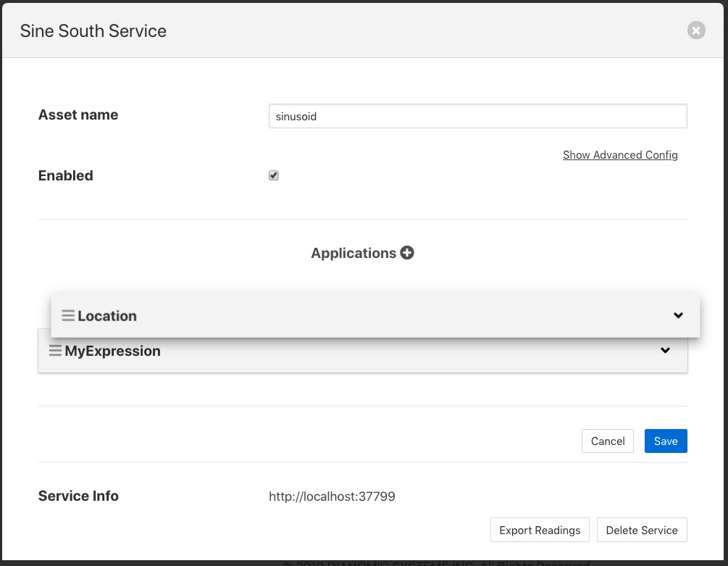This screenshot has height=566, width=728.
Task: Grab the MyExpression drag handle icon
Action: (x=55, y=351)
